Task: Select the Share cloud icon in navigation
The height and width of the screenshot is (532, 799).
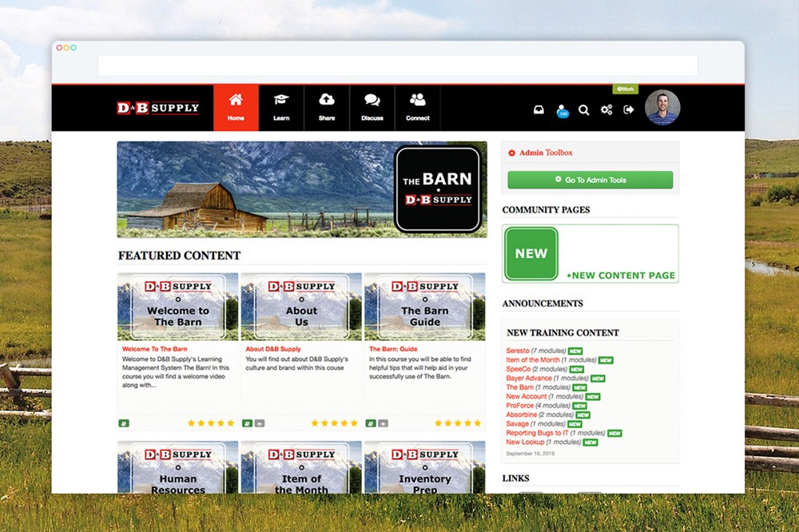Action: pos(327,106)
